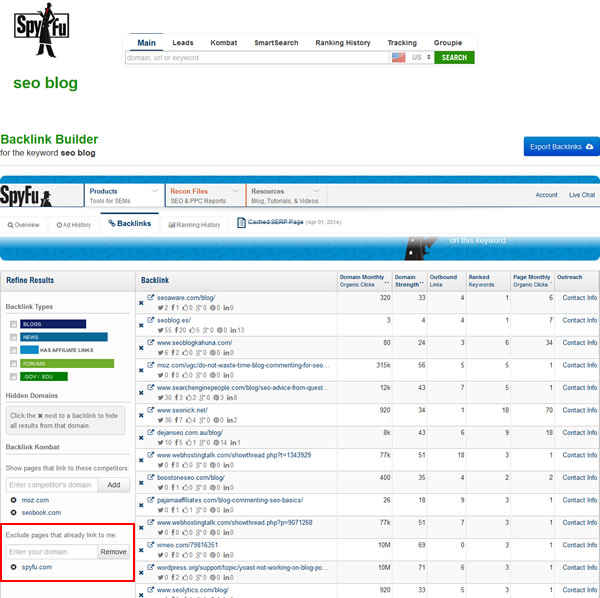
Task: Click the Remove domain button
Action: point(114,552)
